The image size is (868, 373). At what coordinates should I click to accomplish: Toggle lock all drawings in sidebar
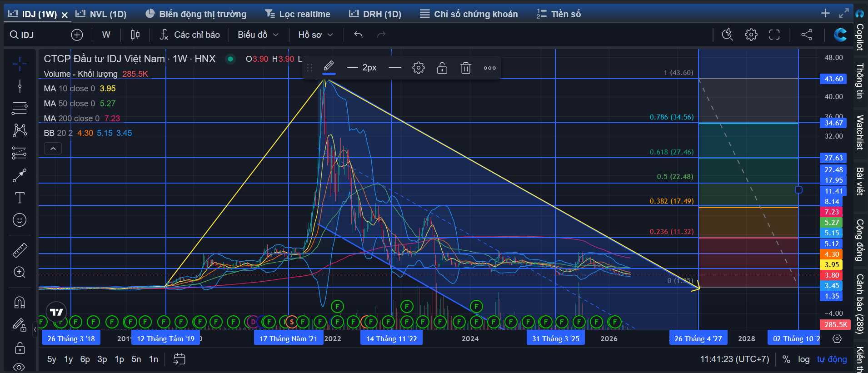pyautogui.click(x=20, y=348)
